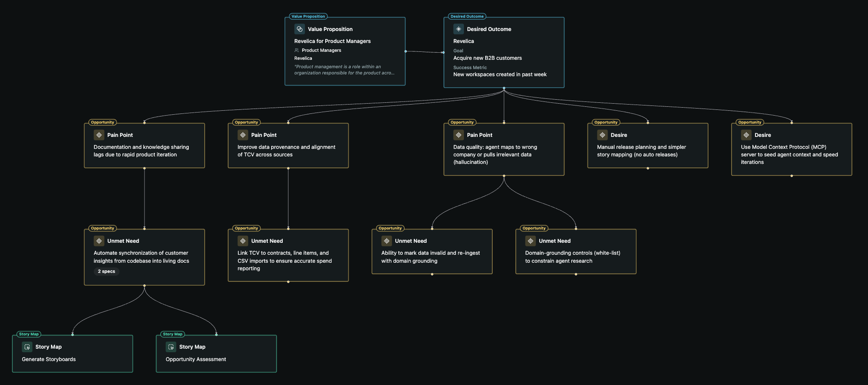The image size is (868, 385).
Task: Click the "Value Proposition" tag label
Action: click(308, 16)
